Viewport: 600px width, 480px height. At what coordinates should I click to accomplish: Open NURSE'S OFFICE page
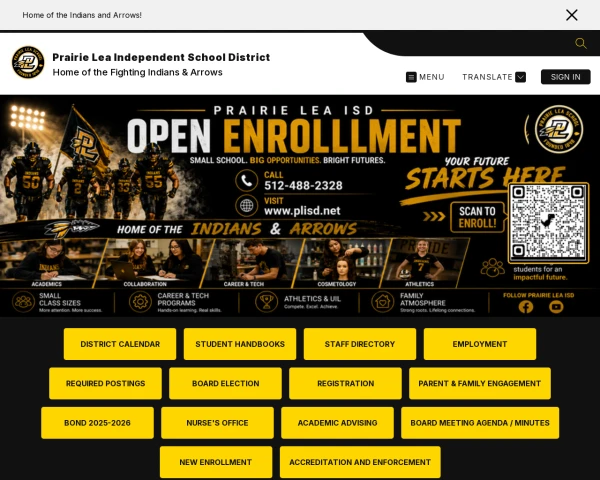point(217,423)
